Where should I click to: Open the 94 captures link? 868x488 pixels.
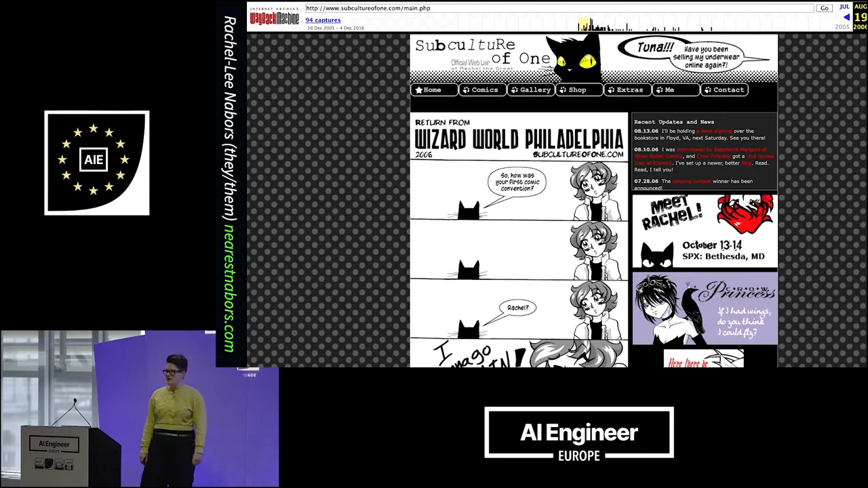[x=323, y=20]
